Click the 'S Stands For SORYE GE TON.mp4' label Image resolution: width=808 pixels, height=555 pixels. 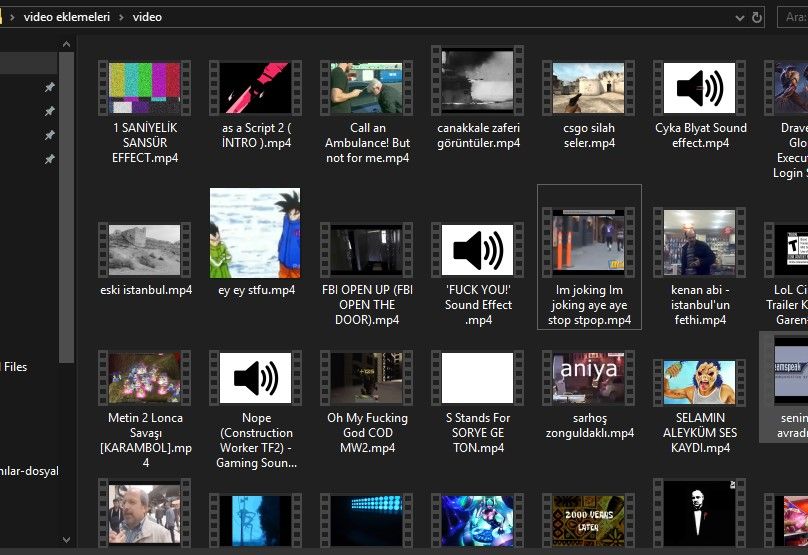[478, 433]
